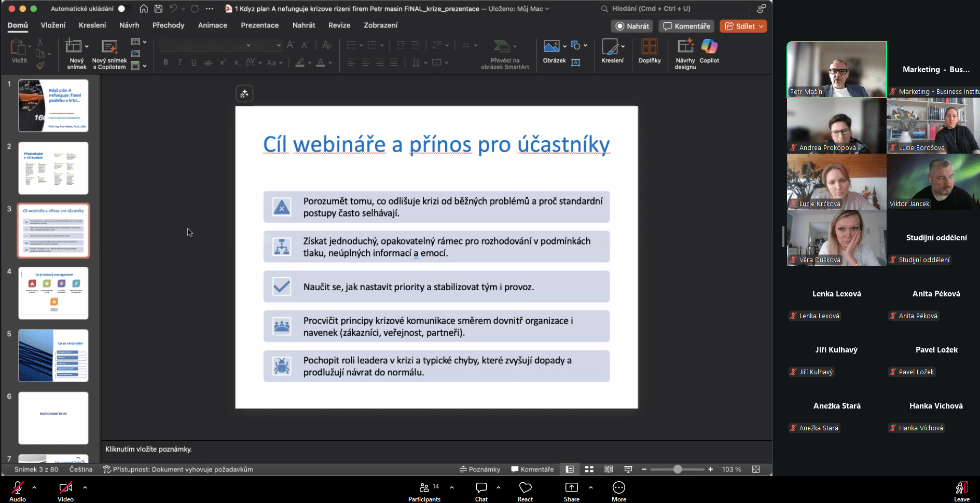Screen dimensions: 980x503
Task: Click the React icon in Zoom toolbar
Action: (x=525, y=488)
